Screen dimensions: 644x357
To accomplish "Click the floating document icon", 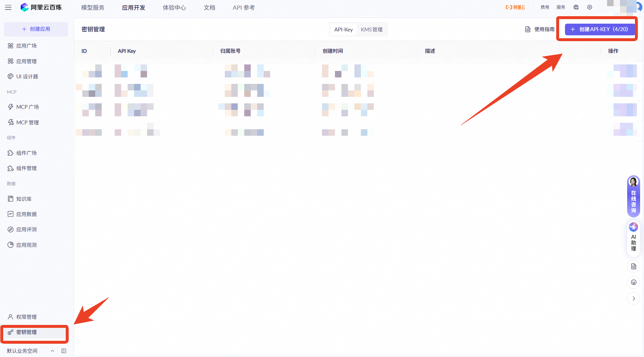I will [634, 266].
